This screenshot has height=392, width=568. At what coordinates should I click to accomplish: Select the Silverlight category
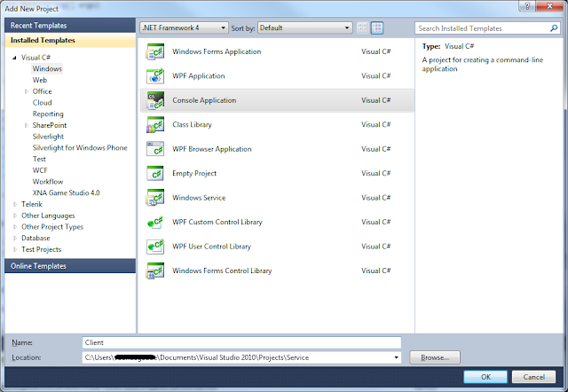click(x=48, y=137)
